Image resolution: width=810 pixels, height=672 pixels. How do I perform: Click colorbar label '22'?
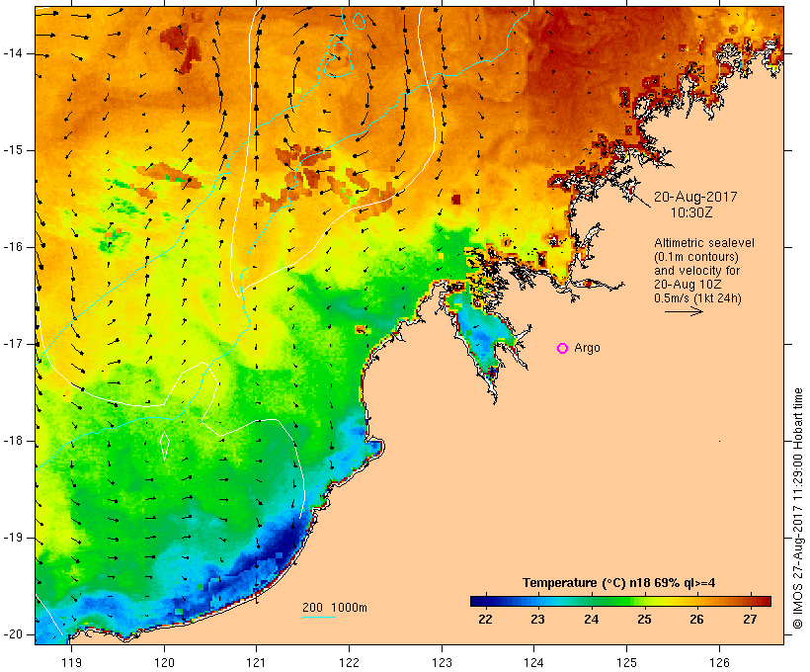click(x=485, y=620)
